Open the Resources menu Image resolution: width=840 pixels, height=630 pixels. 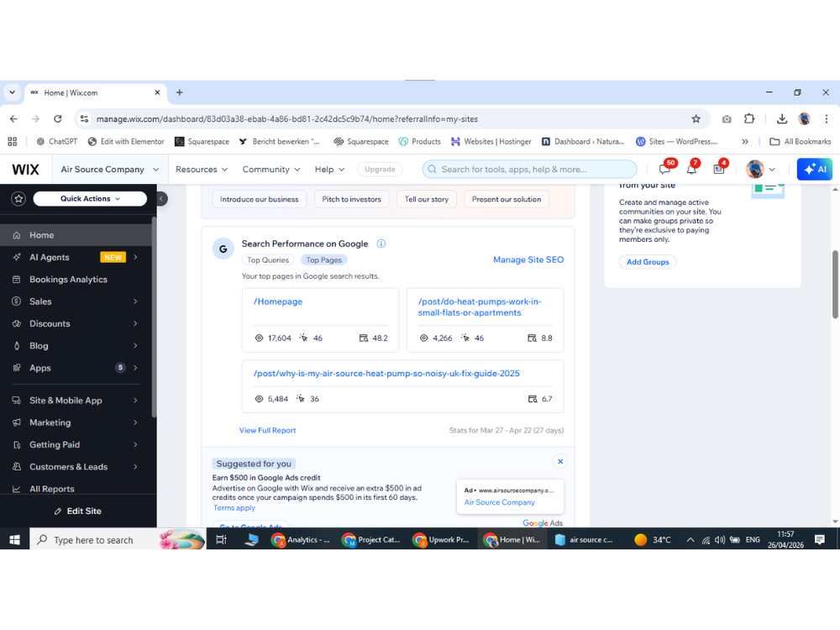[x=202, y=170]
